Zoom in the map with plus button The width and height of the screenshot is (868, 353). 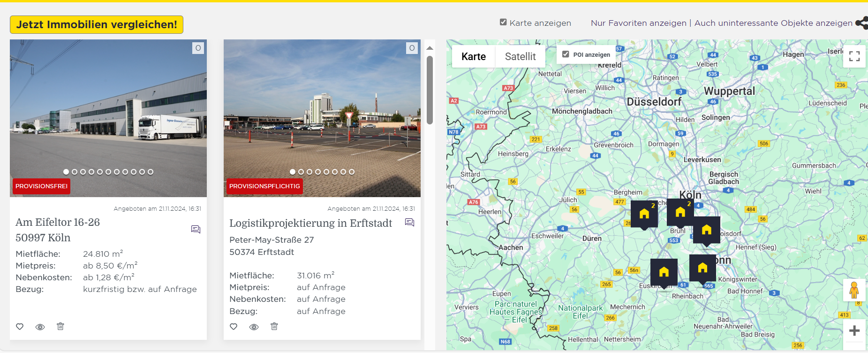pos(854,330)
